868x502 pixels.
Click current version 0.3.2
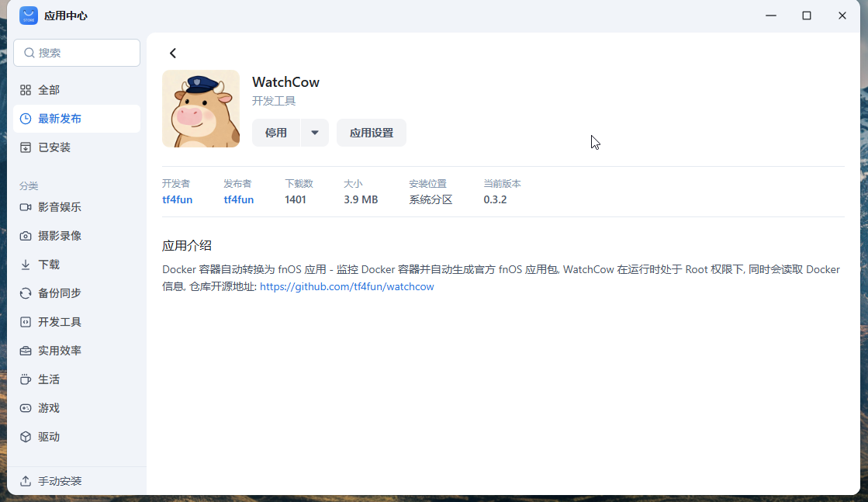[495, 200]
